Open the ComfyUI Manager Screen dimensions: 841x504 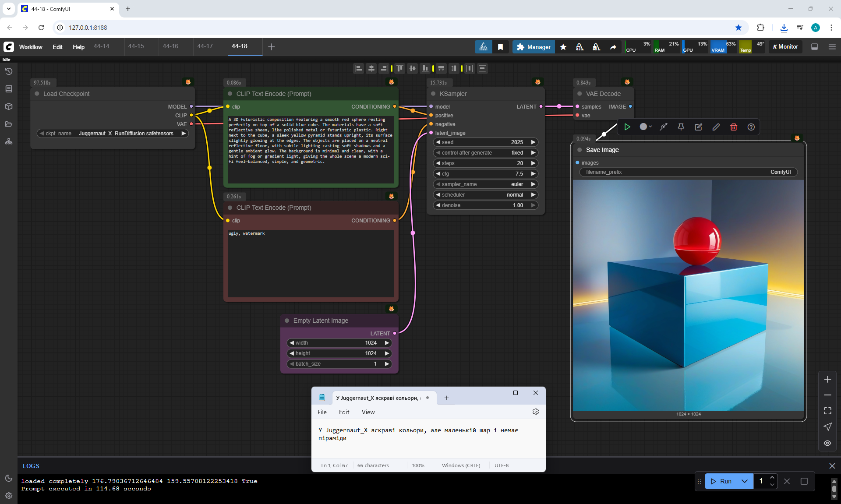534,47
